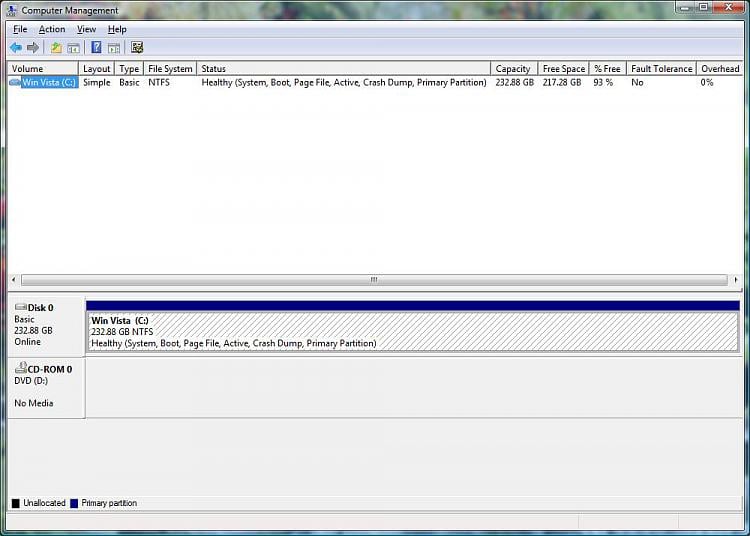This screenshot has width=750, height=536.
Task: Click the Healthy status cell in volume list
Action: coord(344,82)
